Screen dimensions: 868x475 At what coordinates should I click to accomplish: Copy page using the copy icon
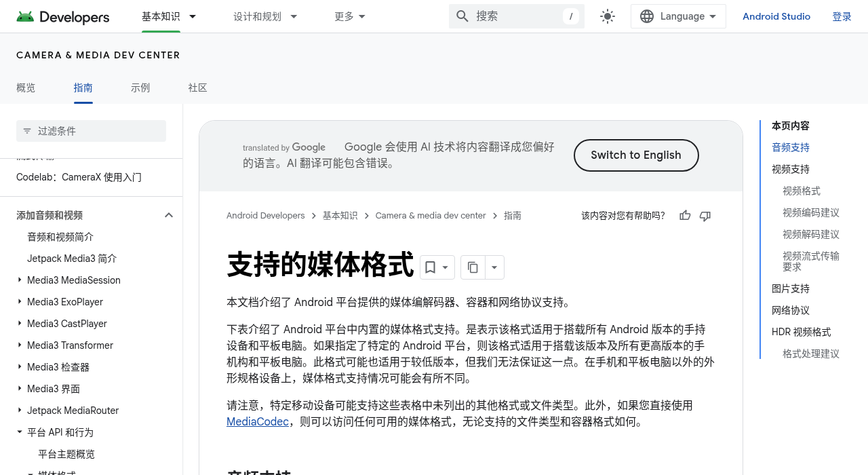pyautogui.click(x=473, y=267)
